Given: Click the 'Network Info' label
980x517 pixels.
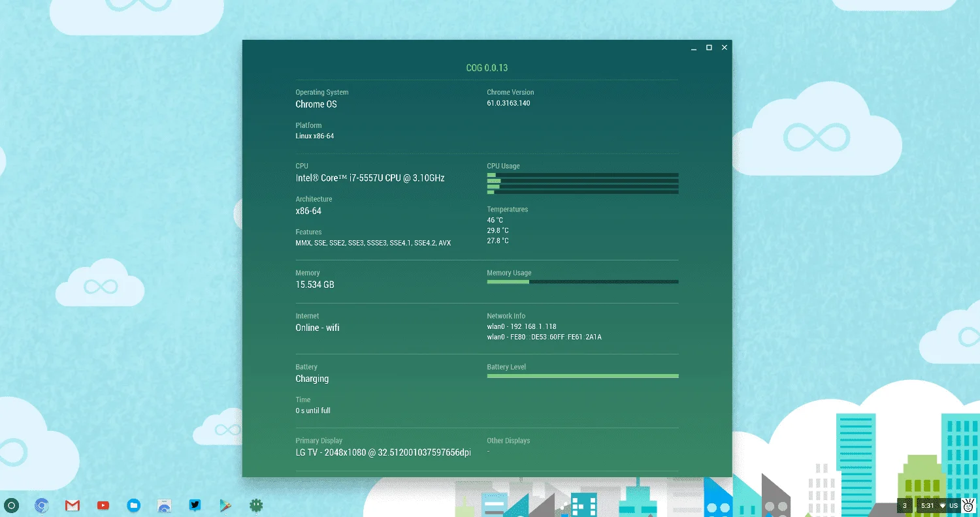Looking at the screenshot, I should click(506, 317).
